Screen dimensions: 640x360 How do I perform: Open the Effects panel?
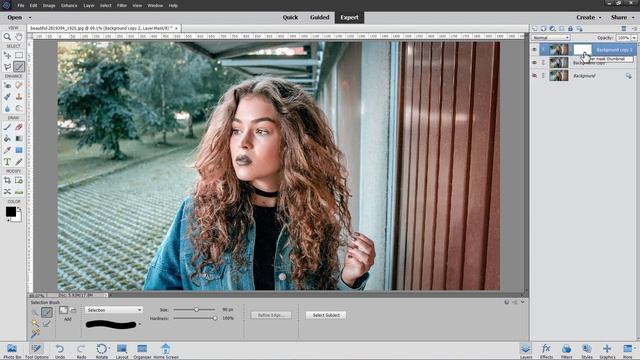click(546, 351)
